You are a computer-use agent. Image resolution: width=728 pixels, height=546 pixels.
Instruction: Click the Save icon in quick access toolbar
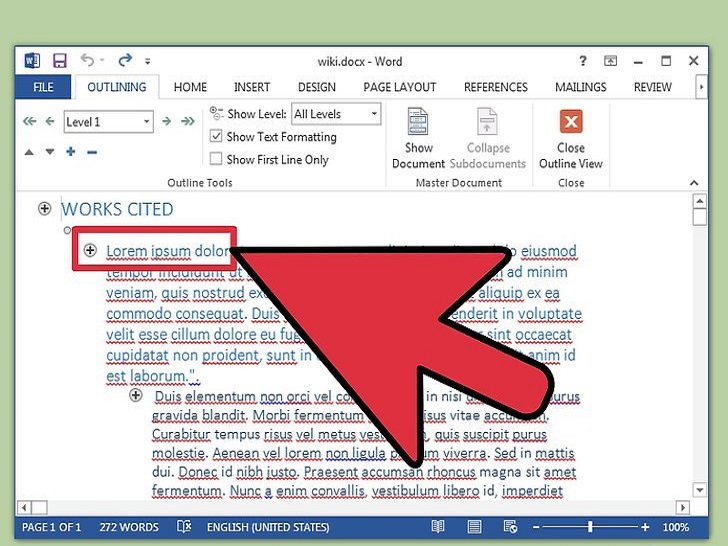coord(59,61)
